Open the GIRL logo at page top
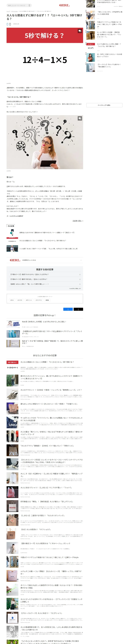Image resolution: width=129 pixels, height=644 pixels. tap(64, 5)
